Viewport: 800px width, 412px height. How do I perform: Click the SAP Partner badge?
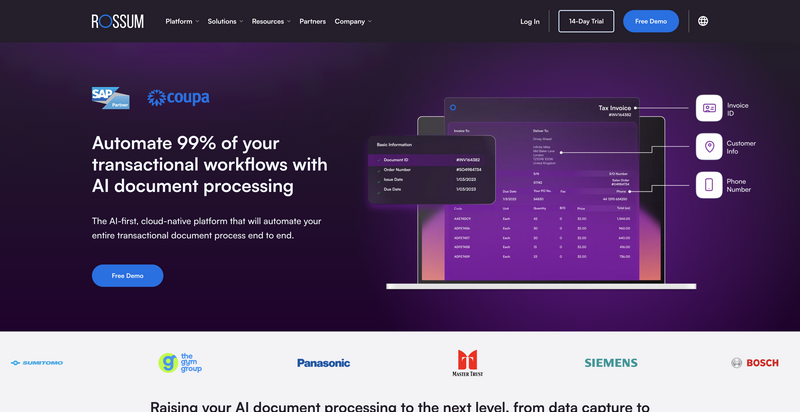click(111, 98)
